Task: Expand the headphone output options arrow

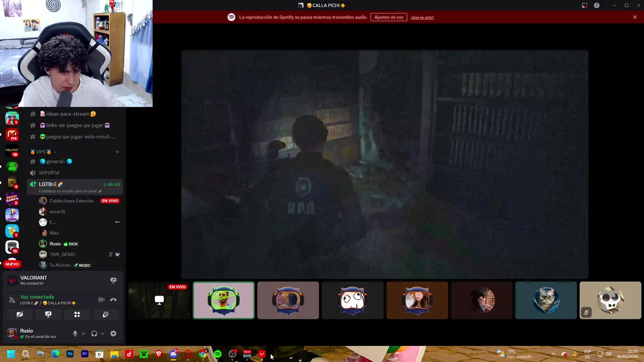Action: click(x=103, y=333)
